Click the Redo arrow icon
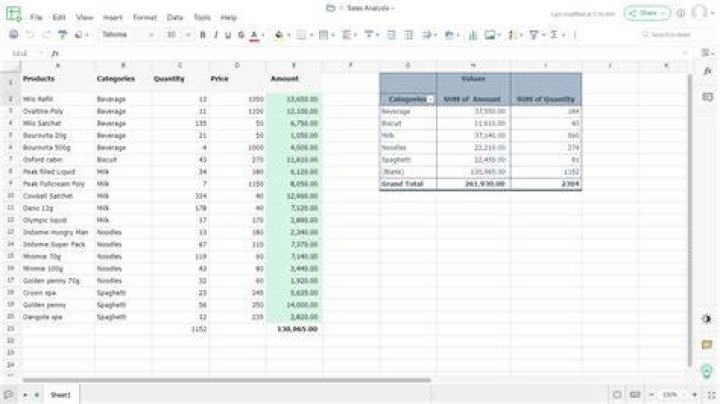The height and width of the screenshot is (404, 720). (46, 34)
